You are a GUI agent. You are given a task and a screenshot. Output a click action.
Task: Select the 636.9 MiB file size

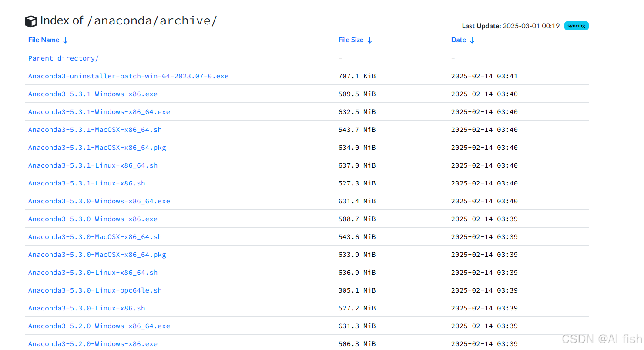click(x=357, y=273)
